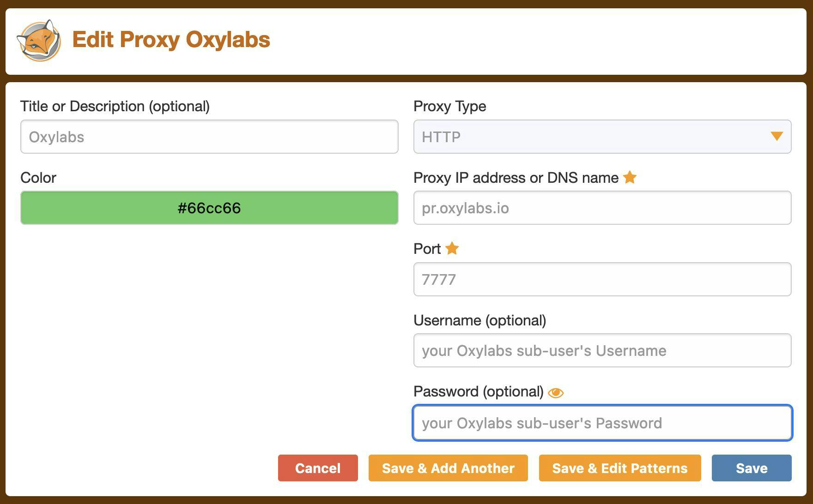Click the Title or Description input field
The height and width of the screenshot is (504, 813).
click(209, 137)
